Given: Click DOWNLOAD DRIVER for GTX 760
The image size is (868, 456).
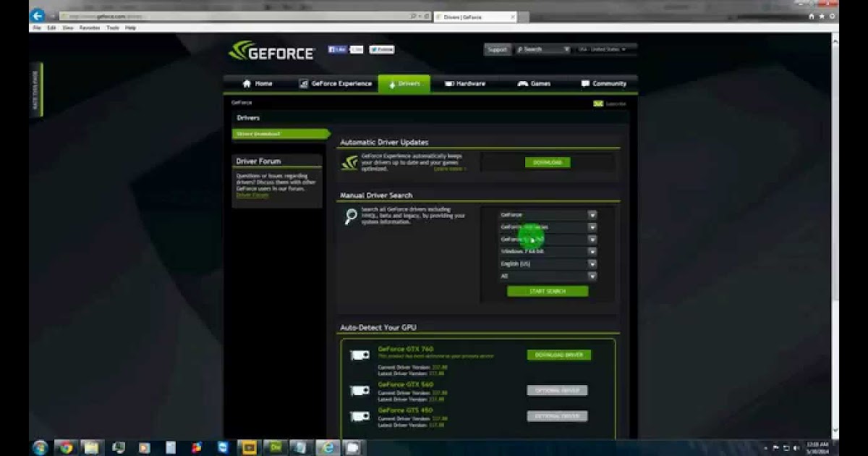Looking at the screenshot, I should pos(559,355).
